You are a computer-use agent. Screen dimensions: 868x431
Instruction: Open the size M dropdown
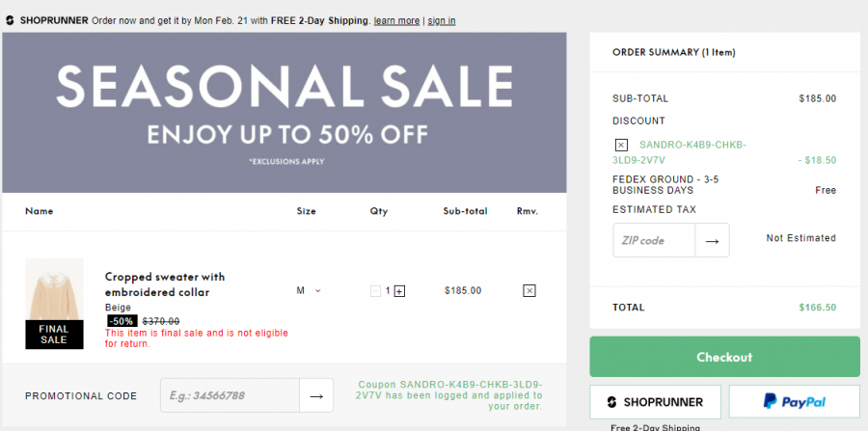click(309, 290)
